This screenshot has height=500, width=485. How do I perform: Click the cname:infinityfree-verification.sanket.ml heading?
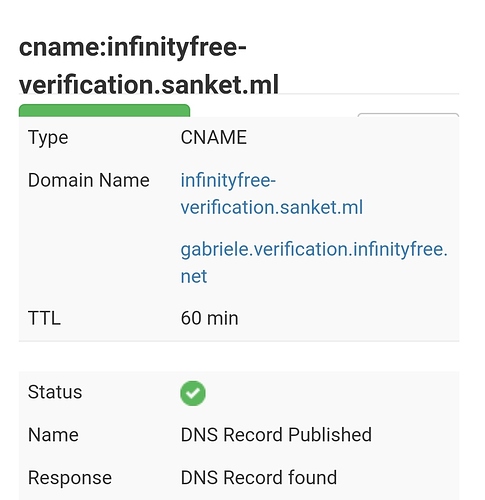coord(149,65)
